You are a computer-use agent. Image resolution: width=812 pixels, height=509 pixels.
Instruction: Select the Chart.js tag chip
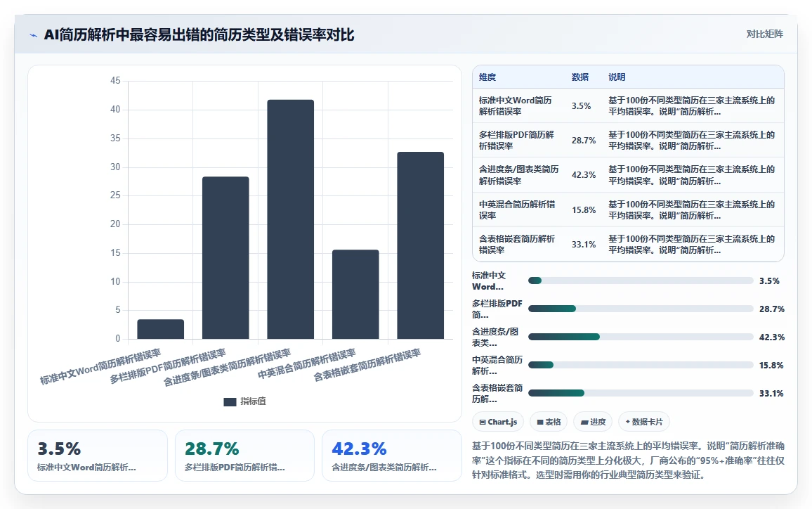pyautogui.click(x=498, y=422)
